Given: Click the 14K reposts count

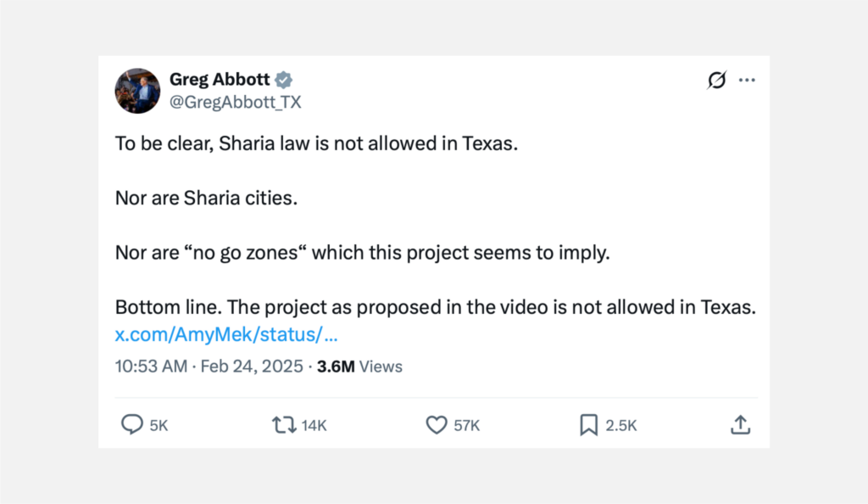Looking at the screenshot, I should coord(314,425).
